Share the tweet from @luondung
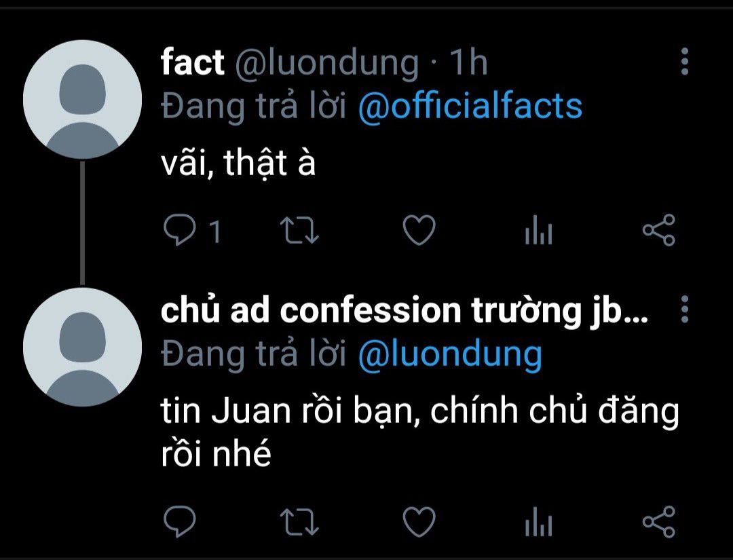This screenshot has width=733, height=560. [658, 229]
